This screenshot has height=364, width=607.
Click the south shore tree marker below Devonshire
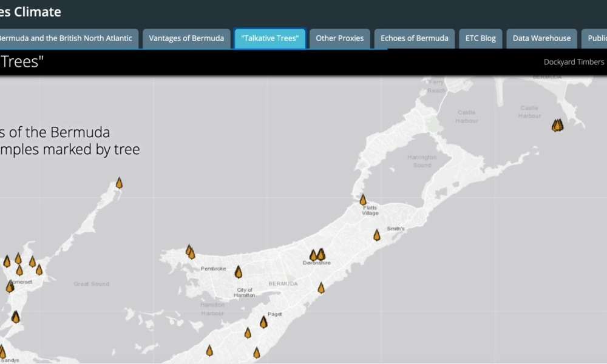pyautogui.click(x=321, y=288)
